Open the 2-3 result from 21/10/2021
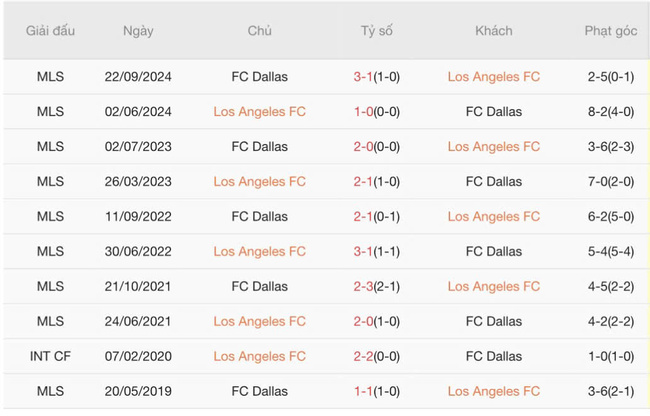 (377, 287)
